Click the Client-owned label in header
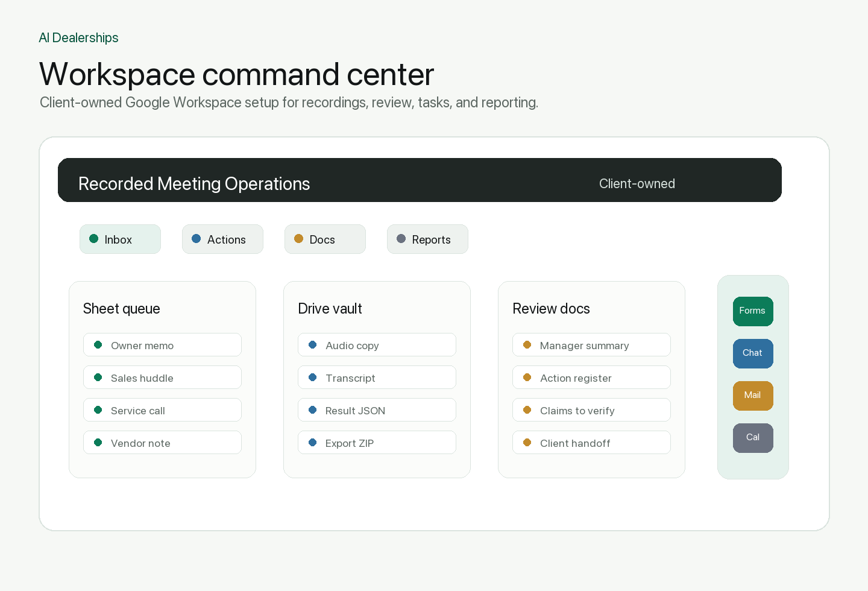The image size is (868, 591). tap(637, 184)
